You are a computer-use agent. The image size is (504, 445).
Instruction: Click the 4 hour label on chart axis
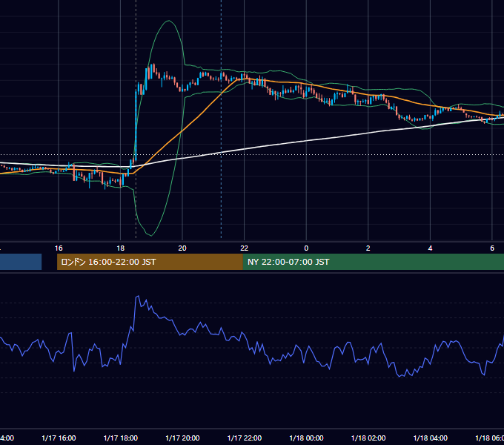(x=430, y=248)
